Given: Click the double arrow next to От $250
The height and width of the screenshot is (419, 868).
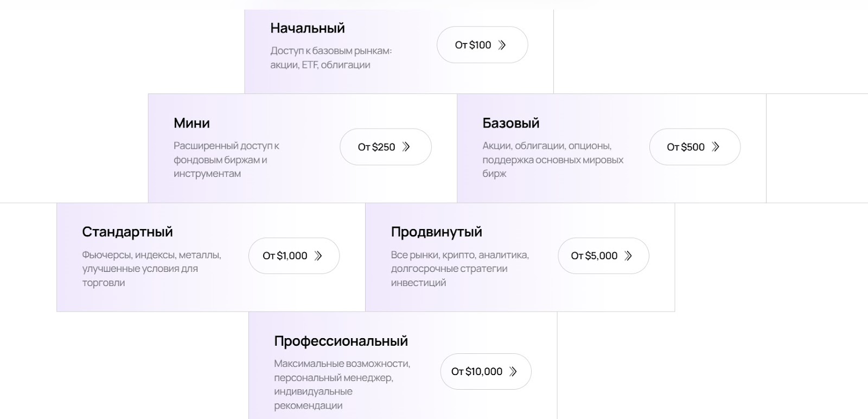Looking at the screenshot, I should click(406, 147).
